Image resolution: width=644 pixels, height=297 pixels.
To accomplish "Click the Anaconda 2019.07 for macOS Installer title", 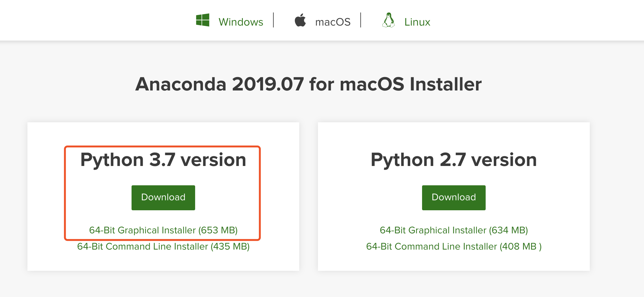I will tap(308, 84).
